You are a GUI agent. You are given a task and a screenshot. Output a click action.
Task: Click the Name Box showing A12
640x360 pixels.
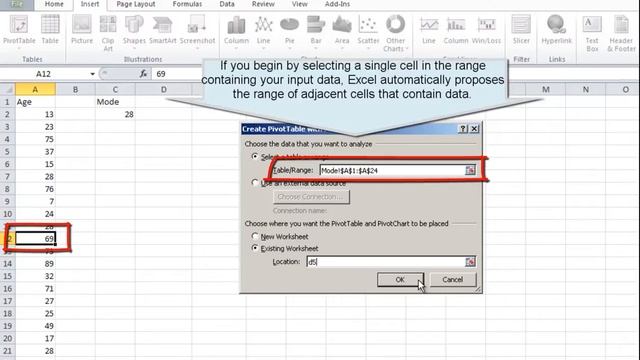[x=44, y=74]
